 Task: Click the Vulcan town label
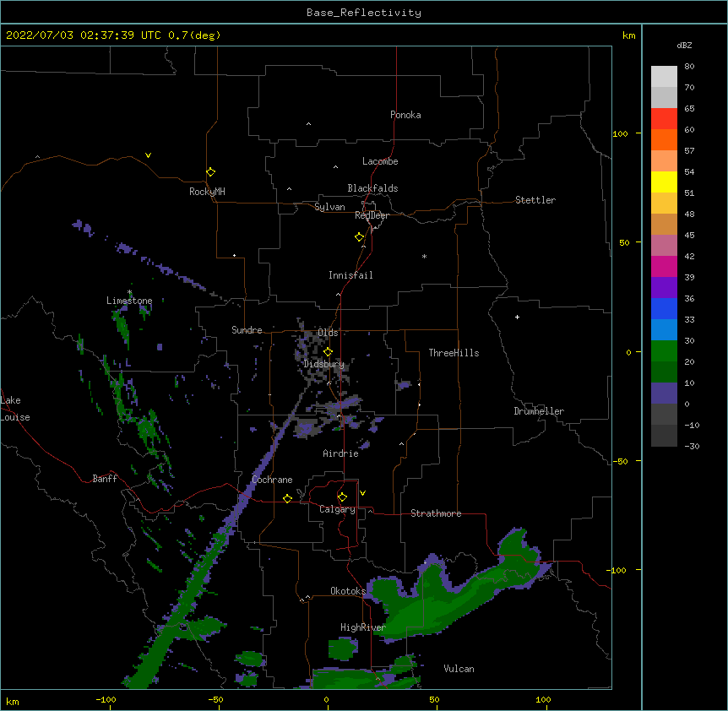459,669
